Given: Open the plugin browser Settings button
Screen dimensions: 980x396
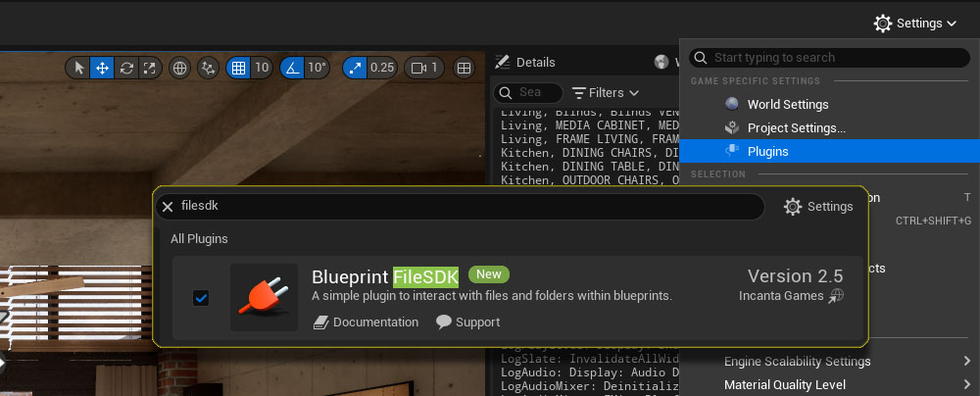Looking at the screenshot, I should pyautogui.click(x=818, y=207).
